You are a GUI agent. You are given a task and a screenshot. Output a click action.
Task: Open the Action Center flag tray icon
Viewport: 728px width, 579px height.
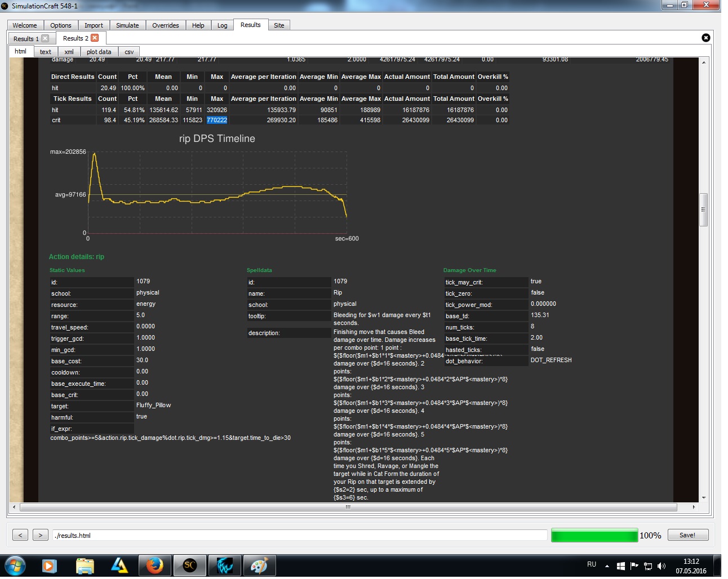634,565
